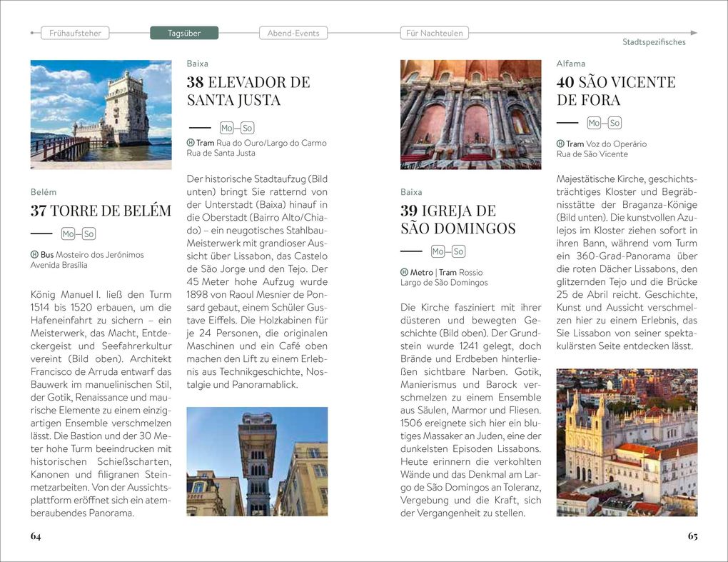Click the arrowhead ending the timeline
The width and height of the screenshot is (728, 562).
pyautogui.click(x=694, y=33)
